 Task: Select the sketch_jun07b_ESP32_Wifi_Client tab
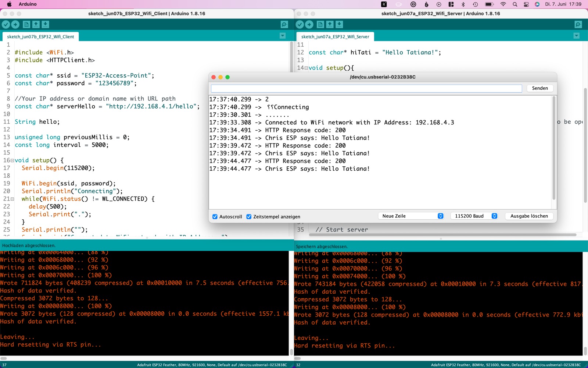pyautogui.click(x=40, y=37)
